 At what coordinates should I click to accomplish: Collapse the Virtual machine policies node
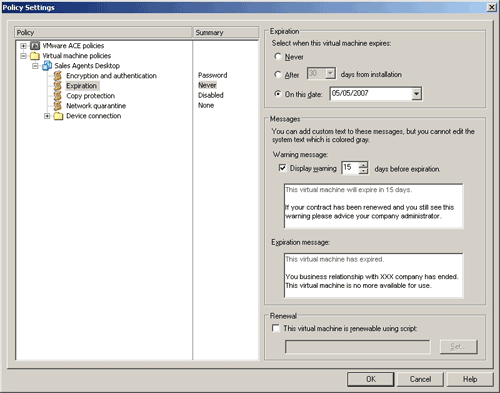(x=23, y=56)
